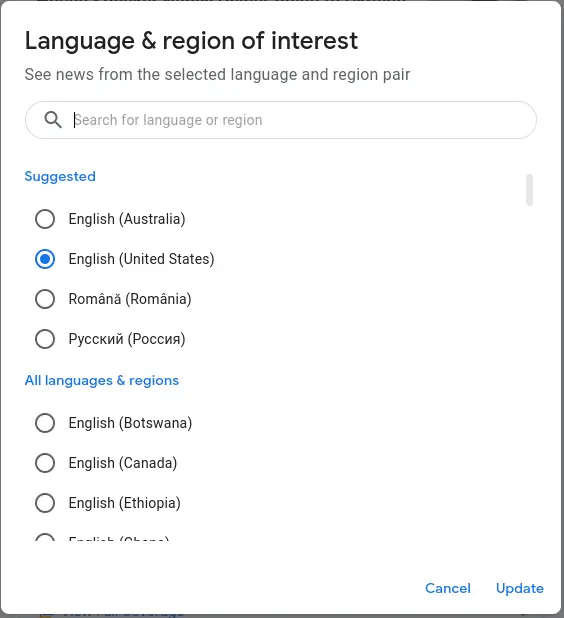Confirm changes with the Update button
This screenshot has height=618, width=564.
(x=520, y=588)
